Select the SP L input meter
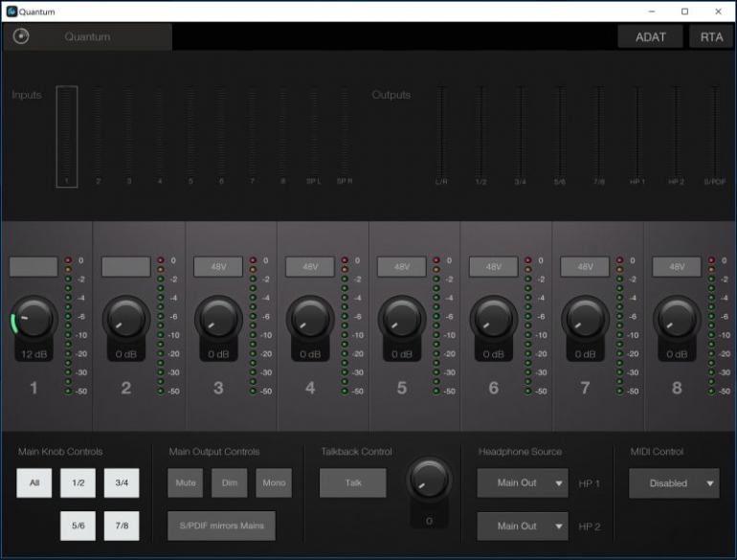Image resolution: width=737 pixels, height=560 pixels. click(x=314, y=136)
